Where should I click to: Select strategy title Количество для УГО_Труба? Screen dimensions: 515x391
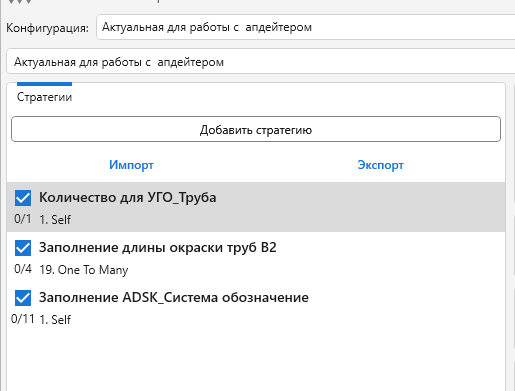click(x=128, y=197)
